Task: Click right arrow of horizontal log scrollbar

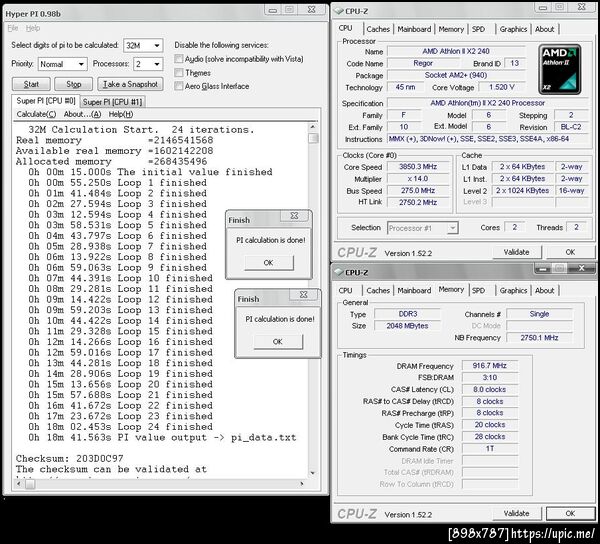Action: point(302,484)
